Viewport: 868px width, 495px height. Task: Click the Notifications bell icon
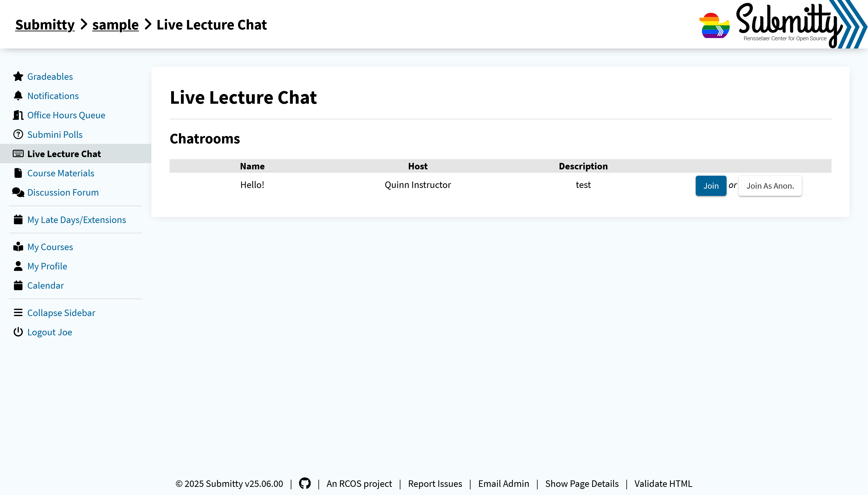click(x=18, y=96)
